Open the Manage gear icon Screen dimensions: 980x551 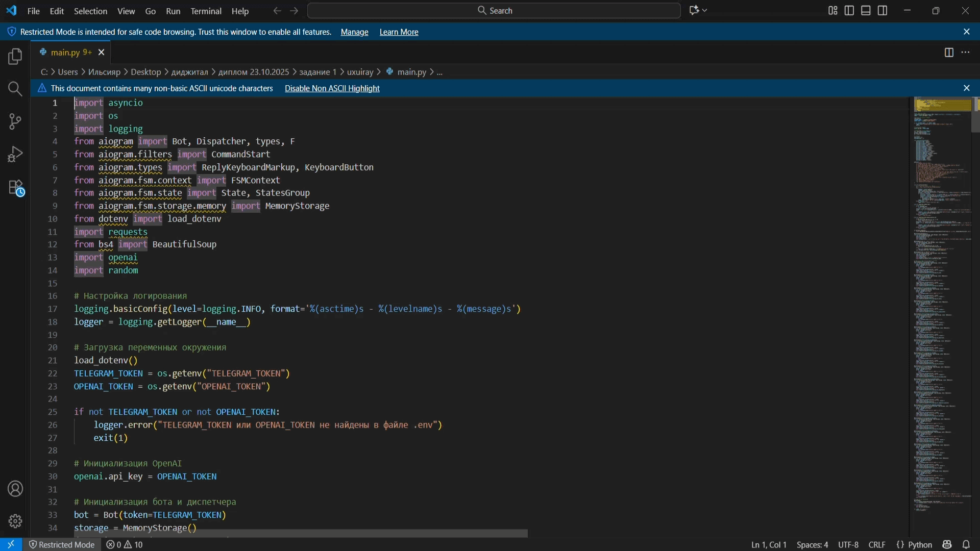click(x=15, y=521)
